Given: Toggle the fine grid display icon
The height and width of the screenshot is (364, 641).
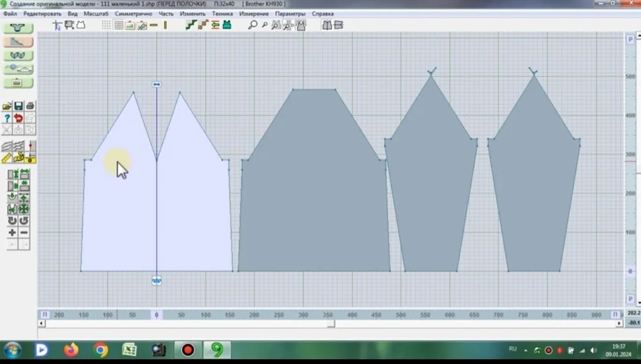Looking at the screenshot, I should (119, 25).
